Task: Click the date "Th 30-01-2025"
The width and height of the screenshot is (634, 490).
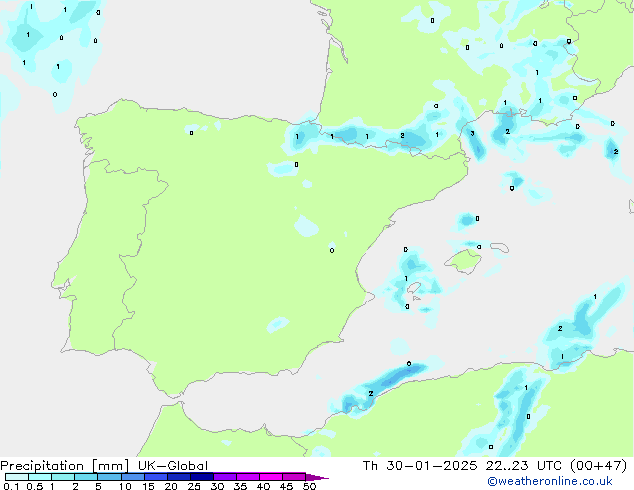Action: click(420, 466)
